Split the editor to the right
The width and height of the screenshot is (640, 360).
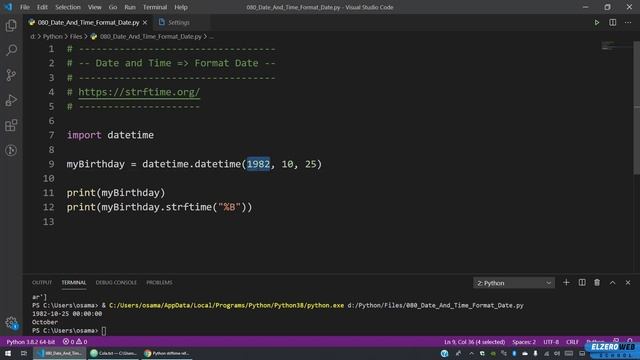pos(613,22)
